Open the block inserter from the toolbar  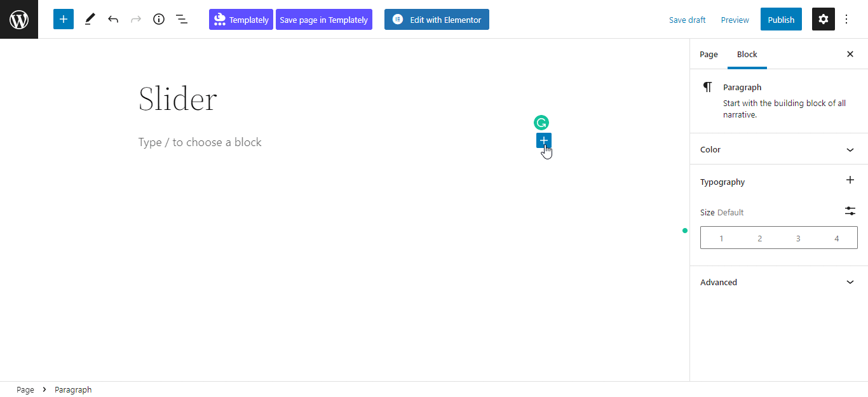coord(63,19)
